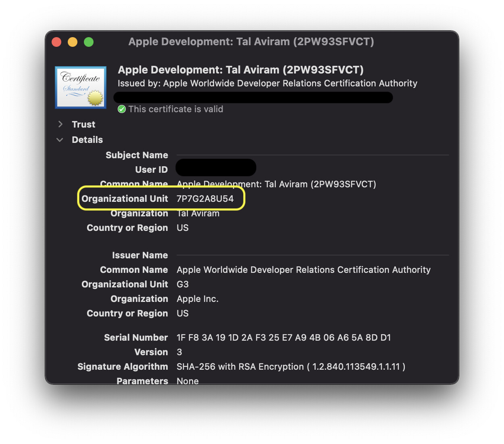Click the Subject Name header
This screenshot has height=444, width=504.
(x=137, y=155)
